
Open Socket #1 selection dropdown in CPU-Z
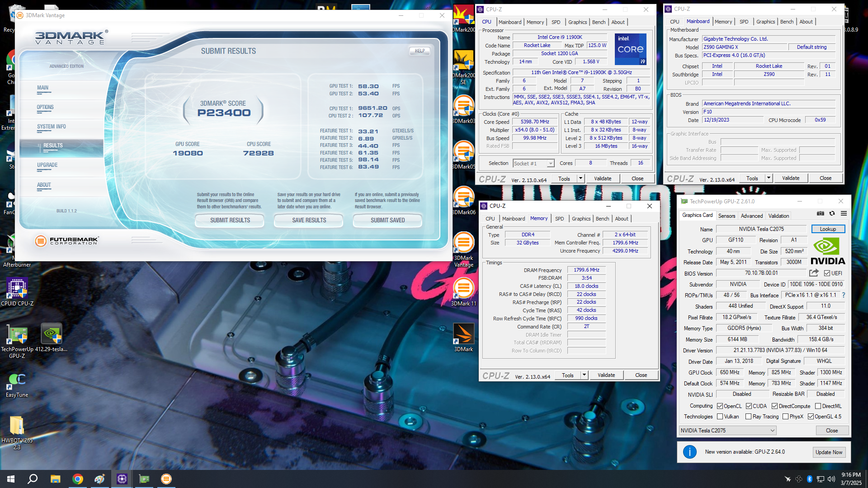pyautogui.click(x=533, y=164)
